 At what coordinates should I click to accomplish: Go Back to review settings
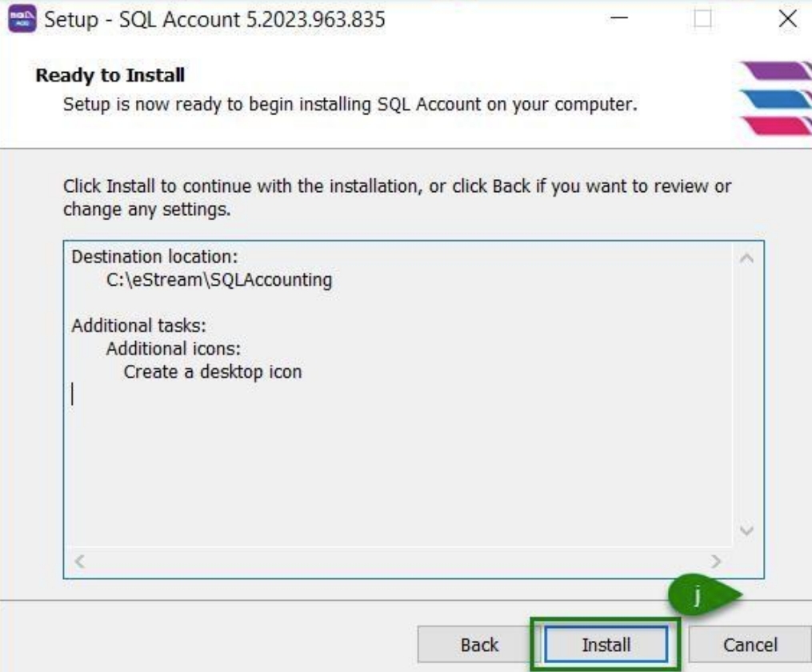(479, 645)
